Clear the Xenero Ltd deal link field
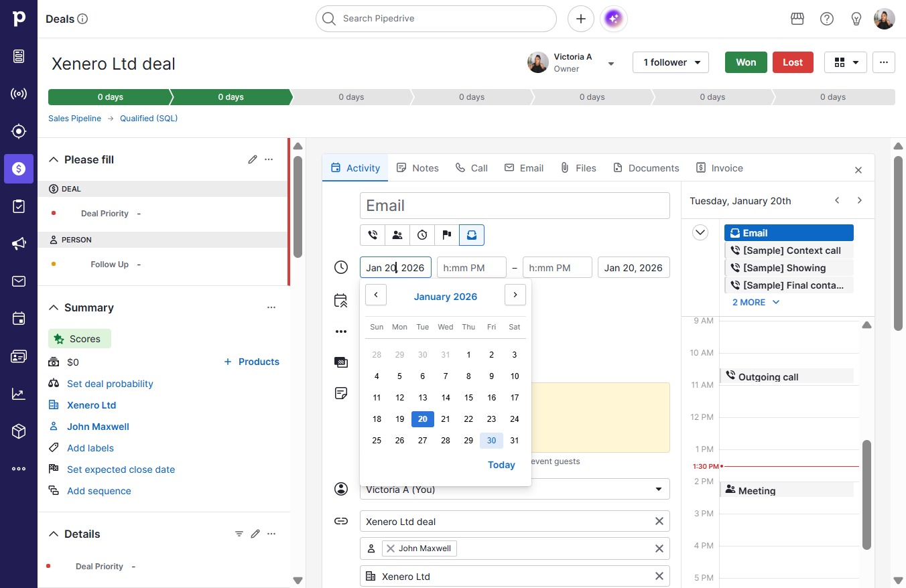Screen dimensions: 906x588 (659, 521)
